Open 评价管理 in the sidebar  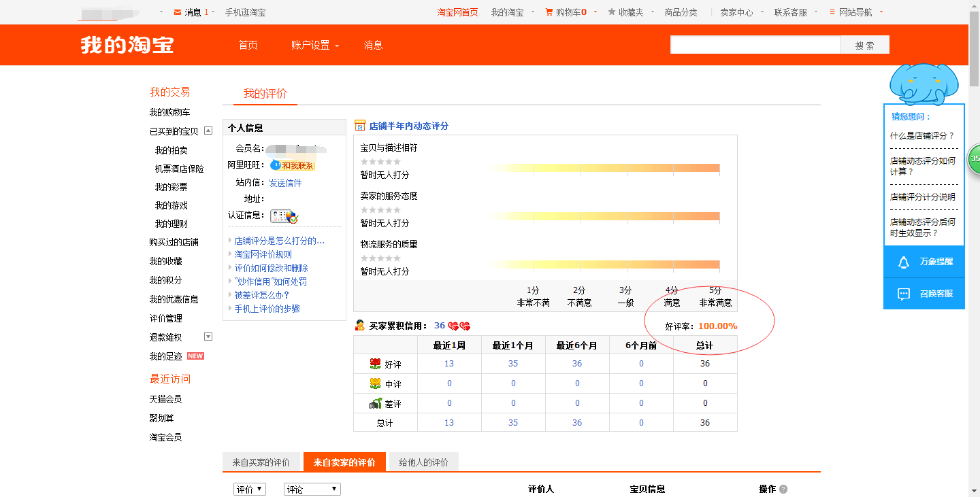click(x=166, y=318)
